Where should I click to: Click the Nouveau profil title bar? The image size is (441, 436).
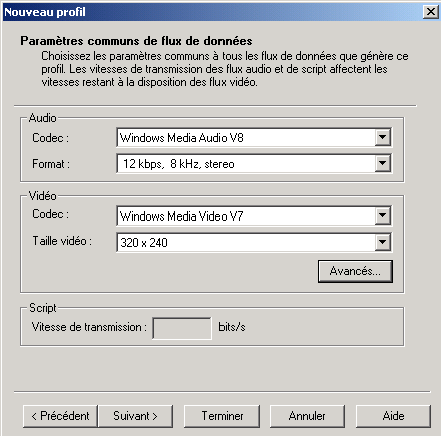tap(213, 12)
